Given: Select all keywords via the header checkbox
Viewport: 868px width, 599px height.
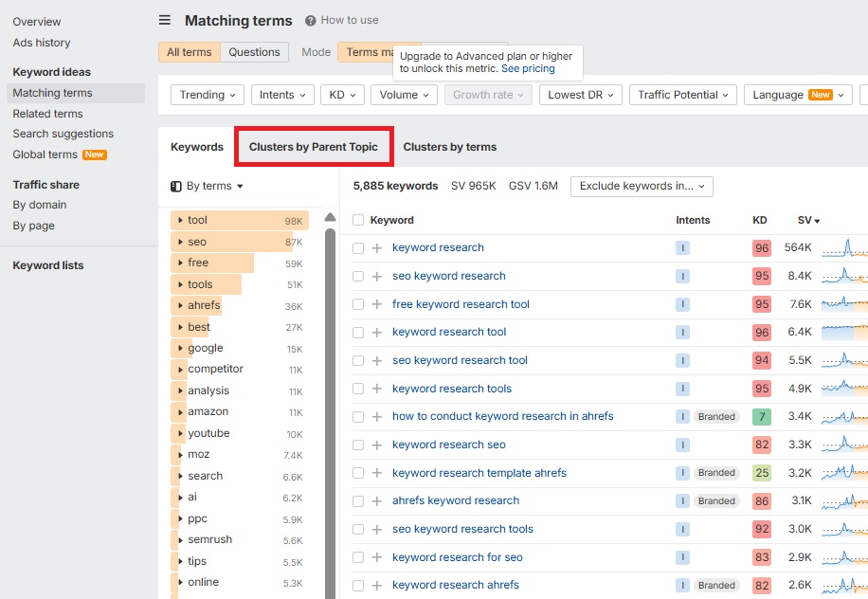Looking at the screenshot, I should click(x=357, y=219).
